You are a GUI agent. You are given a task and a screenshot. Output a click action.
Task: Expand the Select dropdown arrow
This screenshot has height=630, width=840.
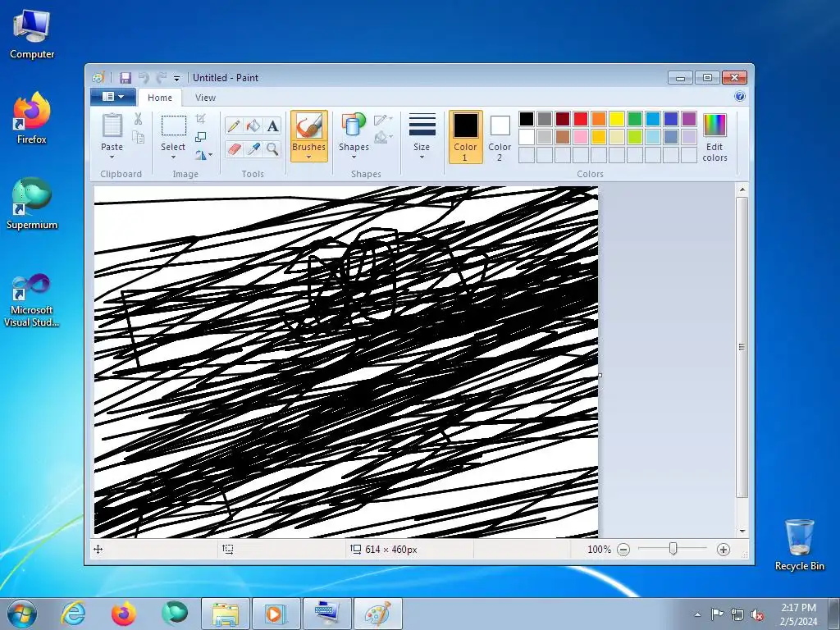point(174,157)
